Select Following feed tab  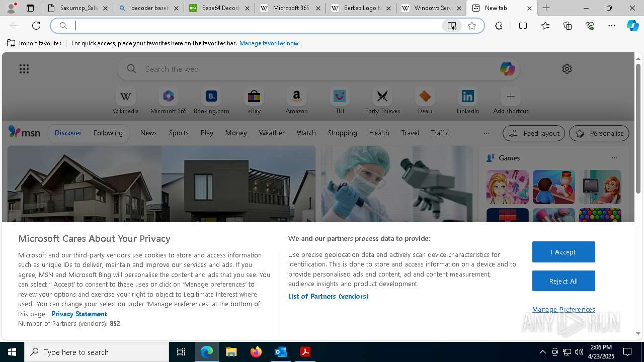coord(108,133)
